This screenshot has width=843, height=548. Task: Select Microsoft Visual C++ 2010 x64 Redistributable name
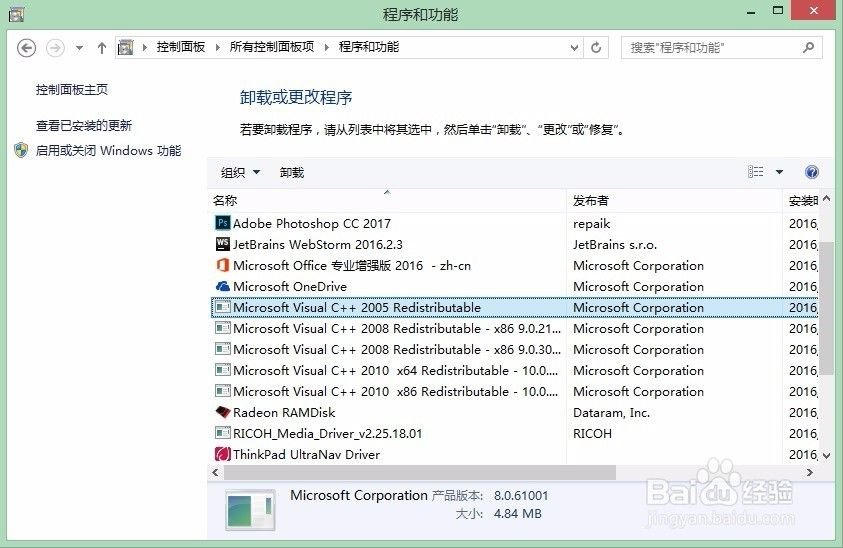tap(395, 371)
